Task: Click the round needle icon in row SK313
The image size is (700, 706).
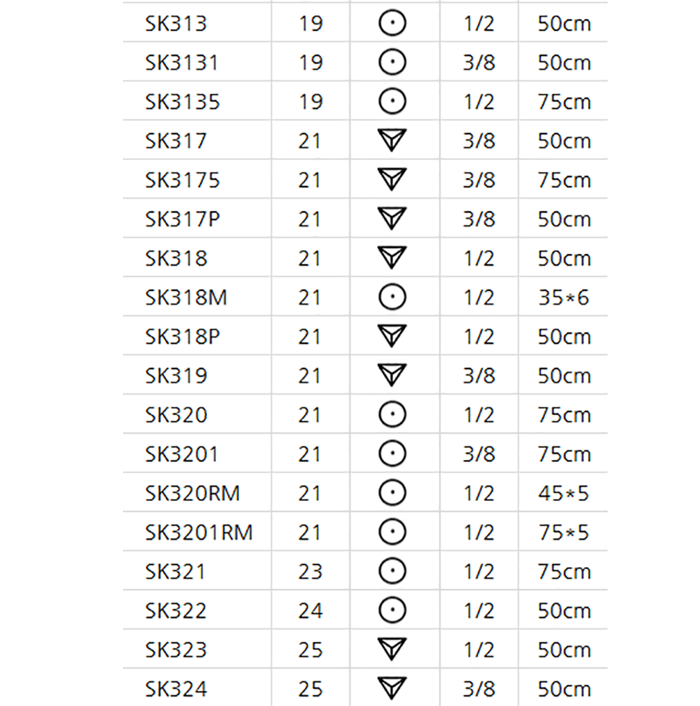Action: point(393,23)
